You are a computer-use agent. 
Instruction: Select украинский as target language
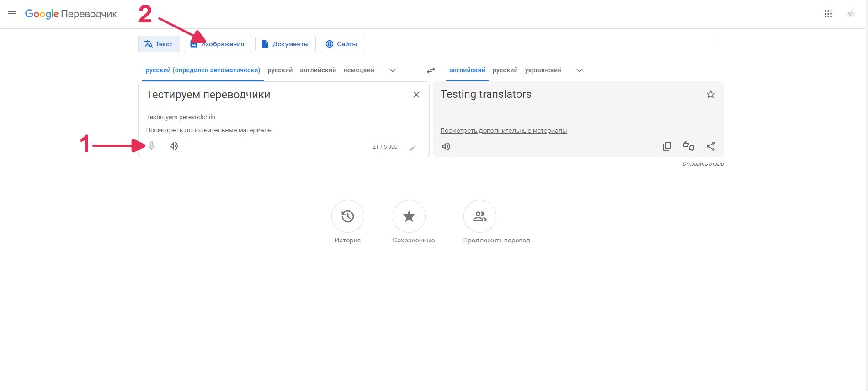tap(543, 70)
